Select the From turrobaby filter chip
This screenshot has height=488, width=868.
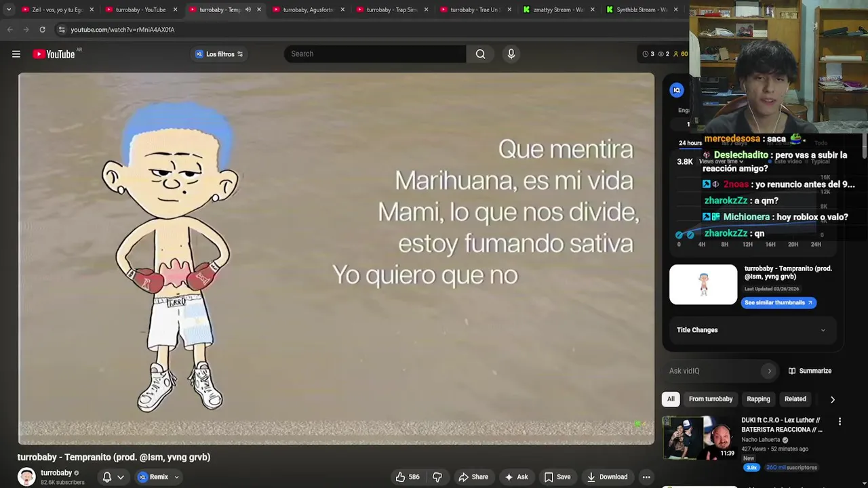coord(711,399)
